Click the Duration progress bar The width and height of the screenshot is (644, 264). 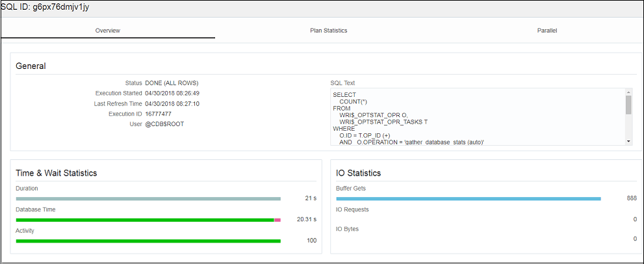(x=148, y=198)
